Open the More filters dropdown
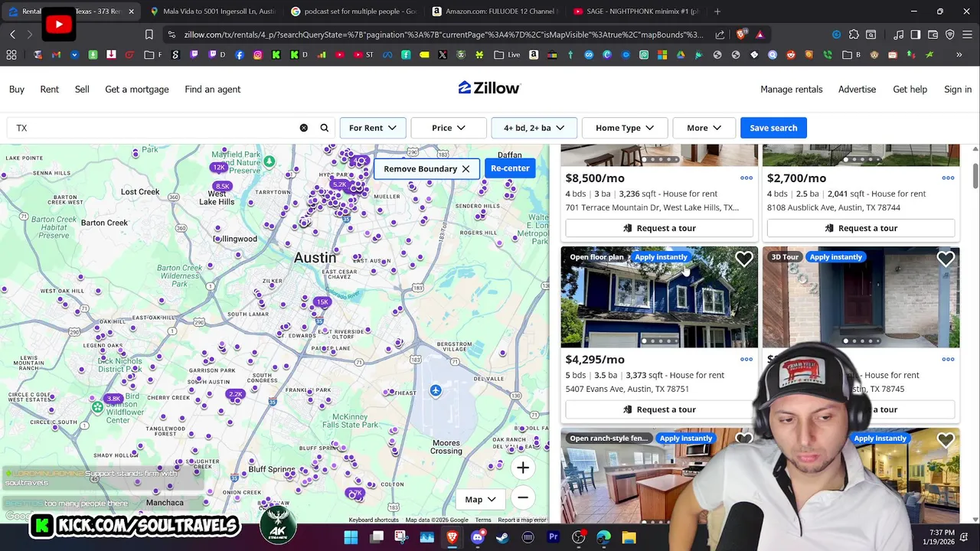This screenshot has height=551, width=980. tap(704, 128)
